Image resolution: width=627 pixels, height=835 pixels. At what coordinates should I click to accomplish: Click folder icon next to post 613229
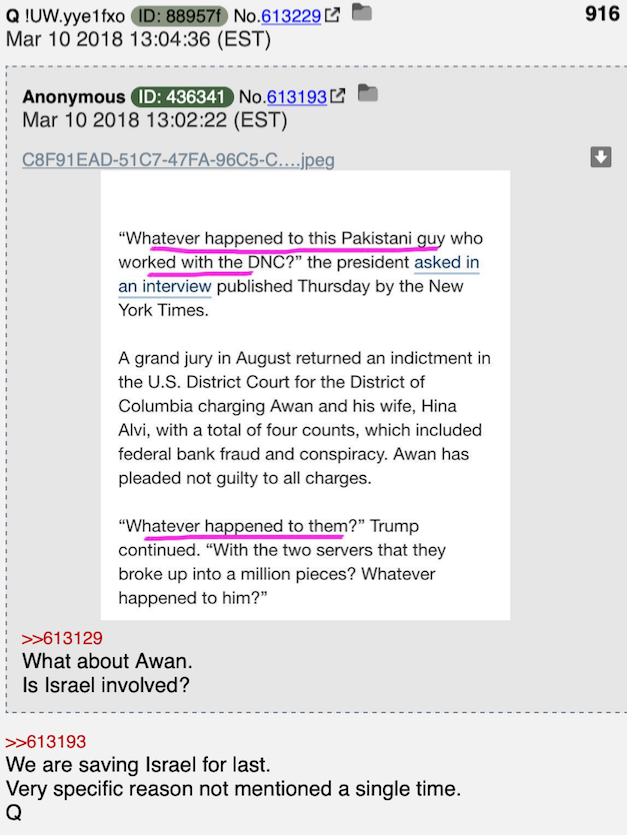pos(362,12)
